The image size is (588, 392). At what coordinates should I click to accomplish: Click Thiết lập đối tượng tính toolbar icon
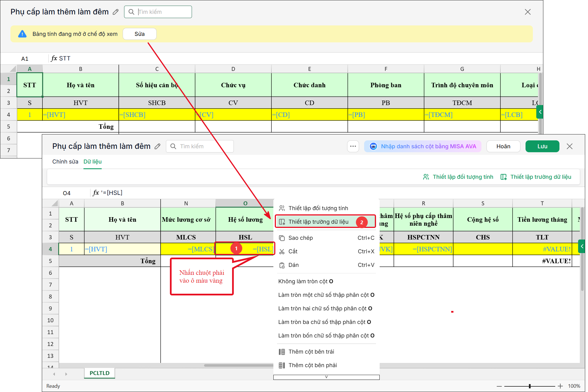coord(426,177)
